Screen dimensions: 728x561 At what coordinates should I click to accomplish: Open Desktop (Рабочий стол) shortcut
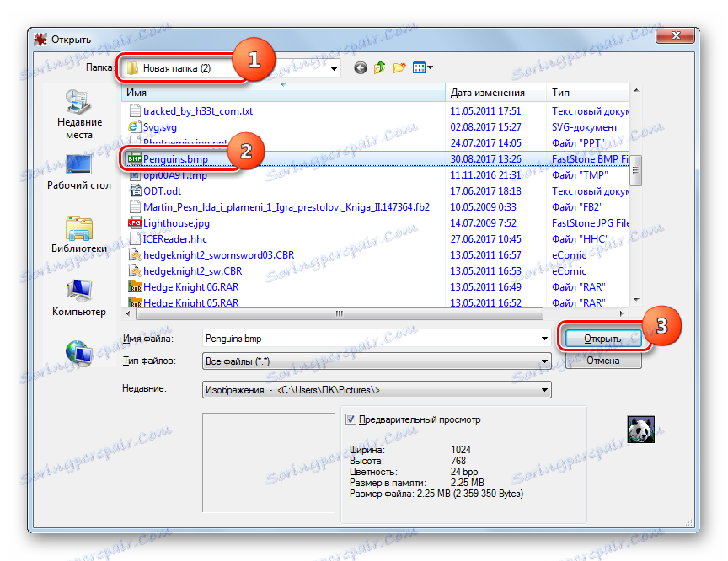79,172
